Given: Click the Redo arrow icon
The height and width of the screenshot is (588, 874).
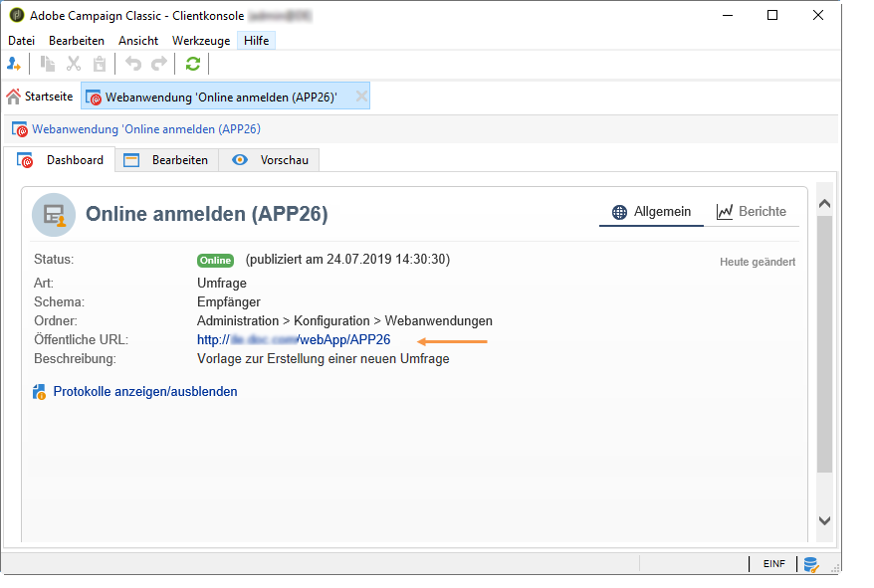Looking at the screenshot, I should [159, 64].
